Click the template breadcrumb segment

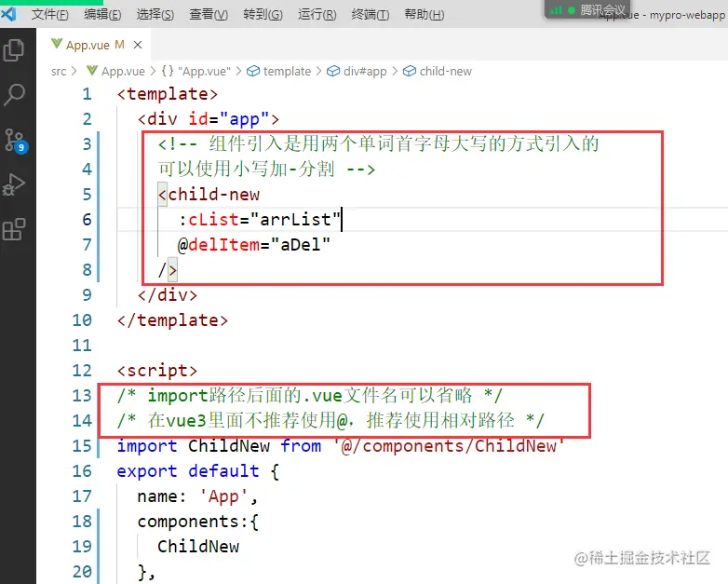tap(279, 71)
